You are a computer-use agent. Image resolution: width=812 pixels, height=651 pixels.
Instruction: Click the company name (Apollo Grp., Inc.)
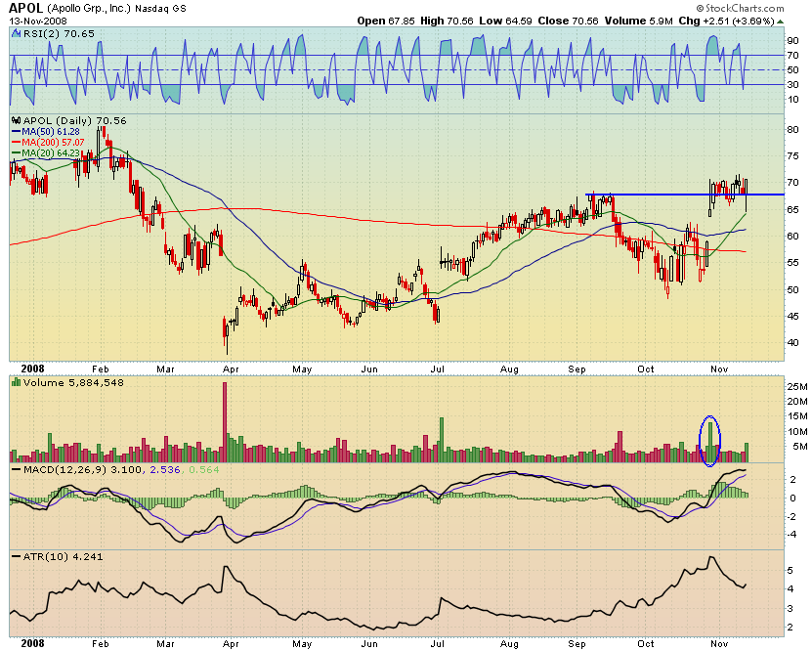pyautogui.click(x=89, y=9)
